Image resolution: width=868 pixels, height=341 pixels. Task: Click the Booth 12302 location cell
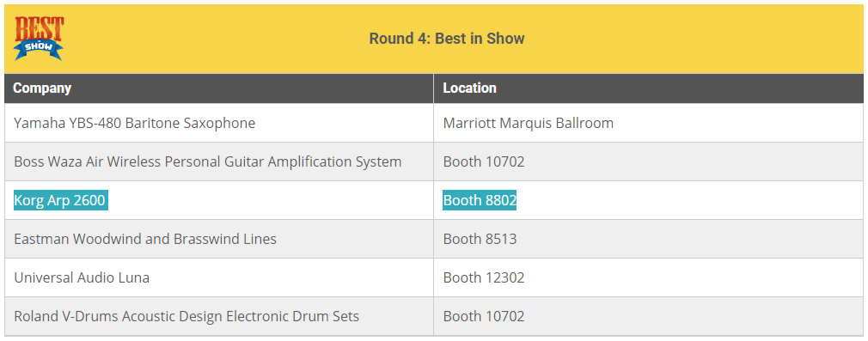(483, 277)
